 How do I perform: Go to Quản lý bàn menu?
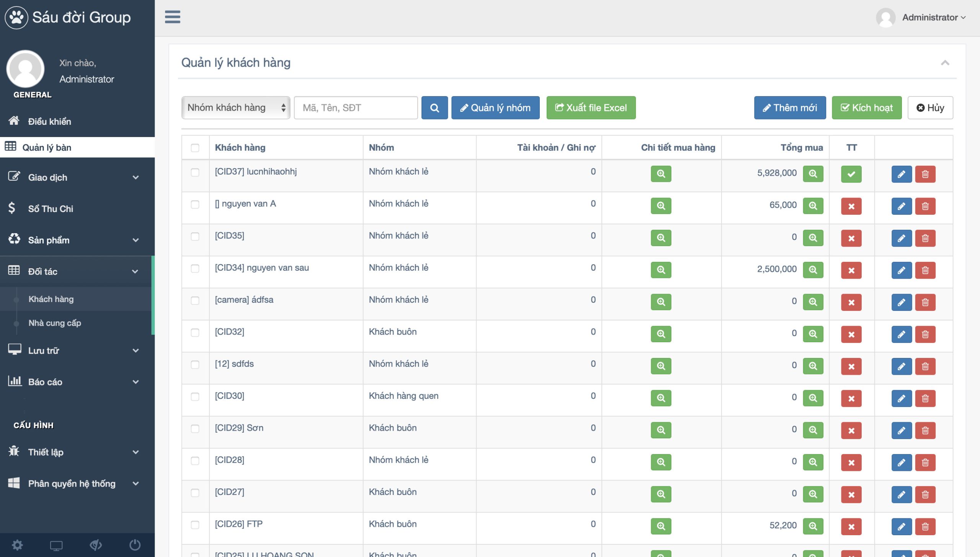(47, 147)
